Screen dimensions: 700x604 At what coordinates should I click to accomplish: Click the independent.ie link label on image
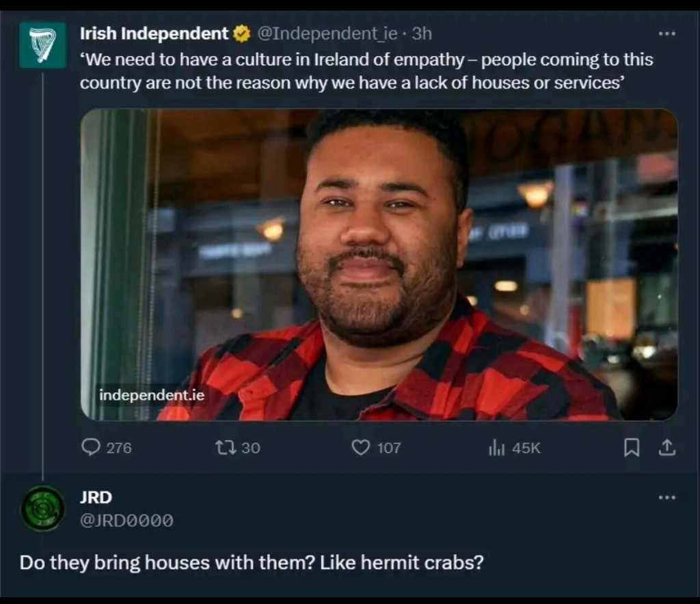[152, 395]
